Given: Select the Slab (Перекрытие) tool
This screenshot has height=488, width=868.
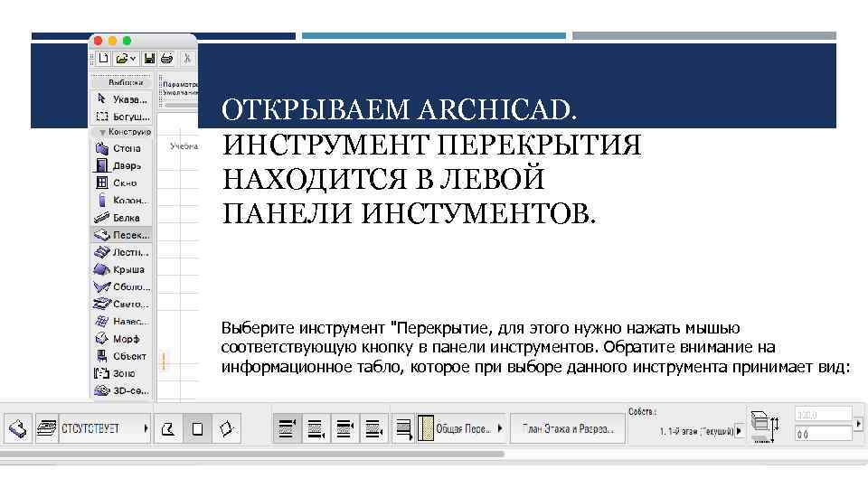Looking at the screenshot, I should click(x=121, y=235).
